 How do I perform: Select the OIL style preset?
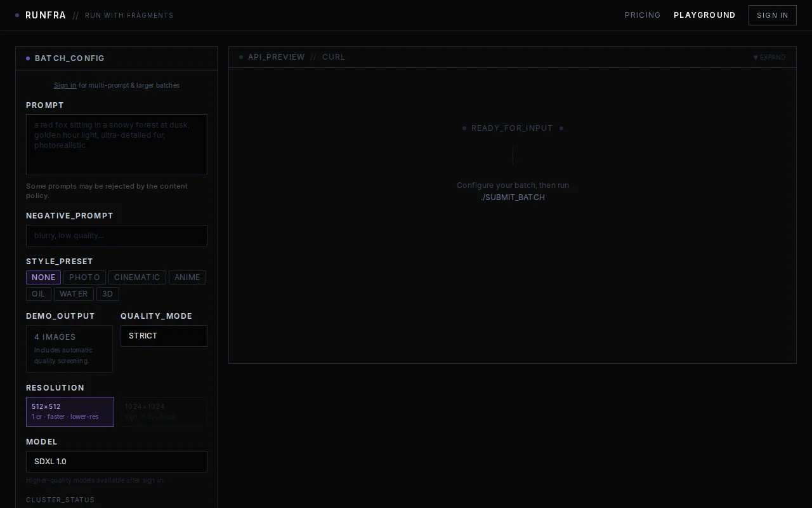click(39, 294)
